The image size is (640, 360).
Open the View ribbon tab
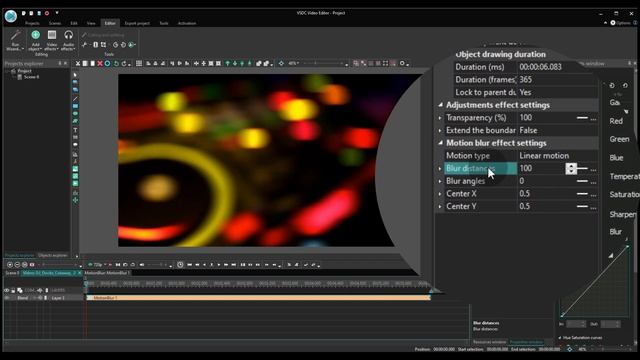[91, 23]
